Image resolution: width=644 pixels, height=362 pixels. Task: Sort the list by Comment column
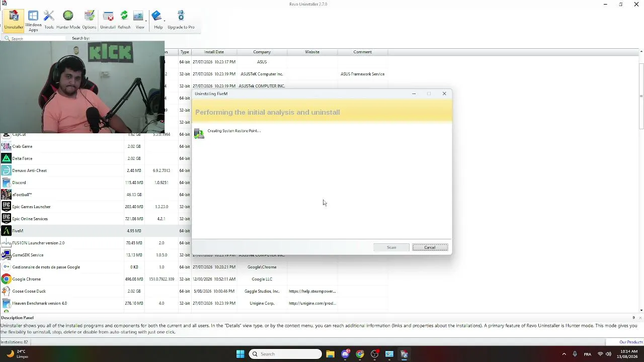click(363, 52)
